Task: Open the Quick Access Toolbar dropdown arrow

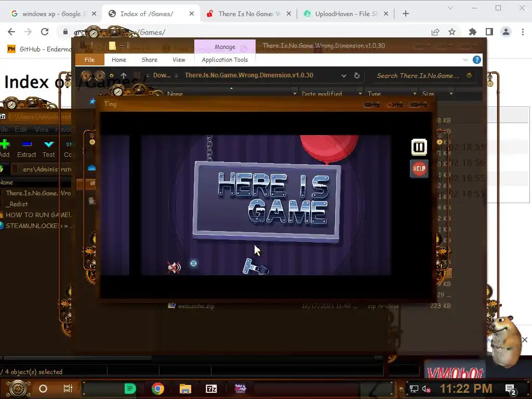Action: [122, 46]
